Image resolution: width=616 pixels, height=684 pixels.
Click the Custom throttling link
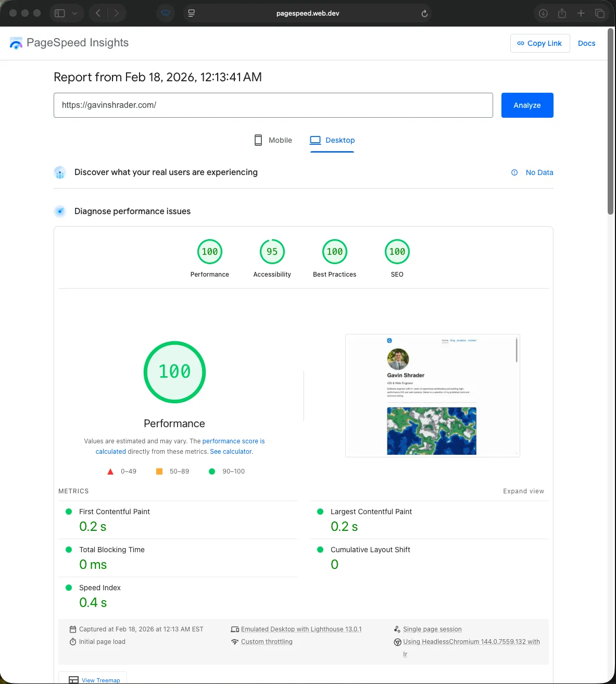(267, 641)
